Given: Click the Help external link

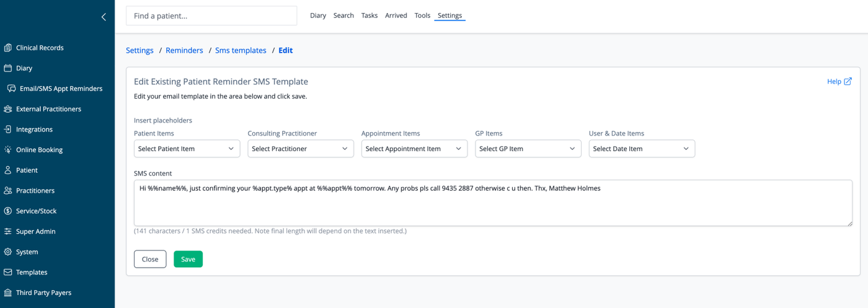Looking at the screenshot, I should [x=839, y=81].
